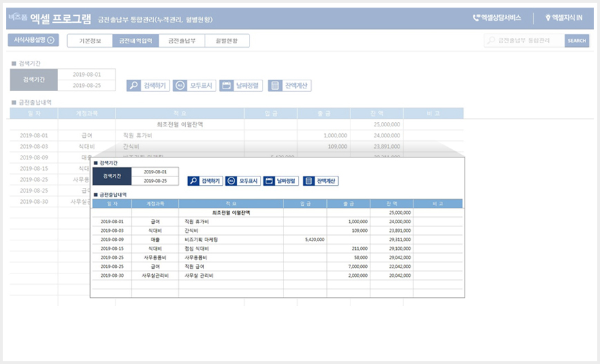
Task: Select background balance cell 24,000,000
Action: 377,136
